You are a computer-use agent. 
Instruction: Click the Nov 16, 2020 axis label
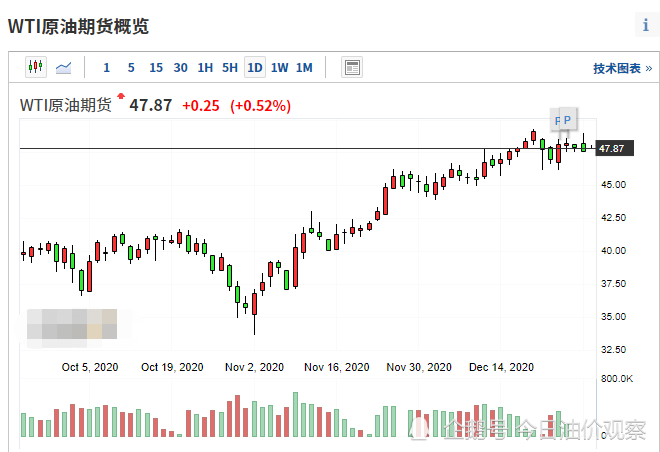coord(336,367)
